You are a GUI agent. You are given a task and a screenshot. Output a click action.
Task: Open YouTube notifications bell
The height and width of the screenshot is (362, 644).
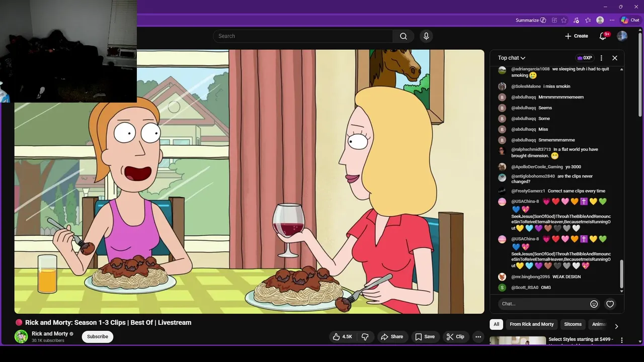coord(603,36)
